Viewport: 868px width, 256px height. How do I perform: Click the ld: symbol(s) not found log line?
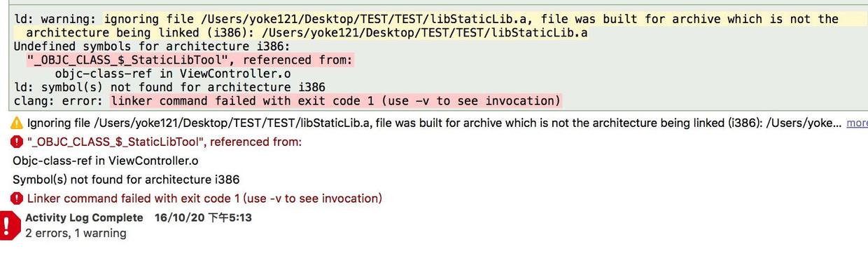pyautogui.click(x=169, y=88)
